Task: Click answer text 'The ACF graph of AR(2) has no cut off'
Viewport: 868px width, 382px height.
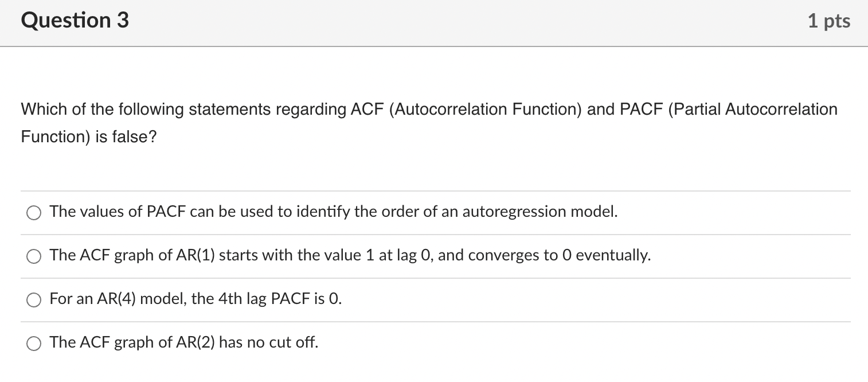Action: click(x=183, y=342)
